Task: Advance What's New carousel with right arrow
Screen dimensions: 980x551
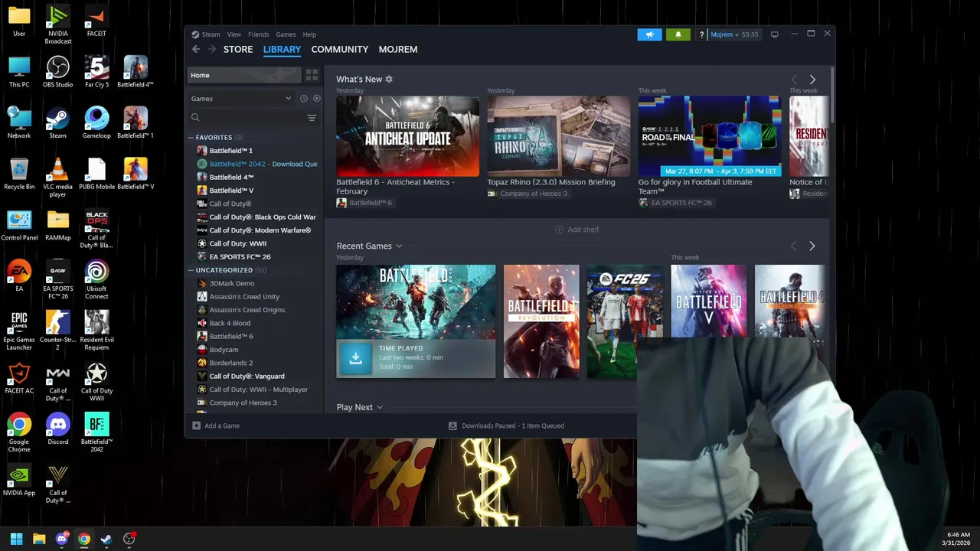Action: click(812, 80)
